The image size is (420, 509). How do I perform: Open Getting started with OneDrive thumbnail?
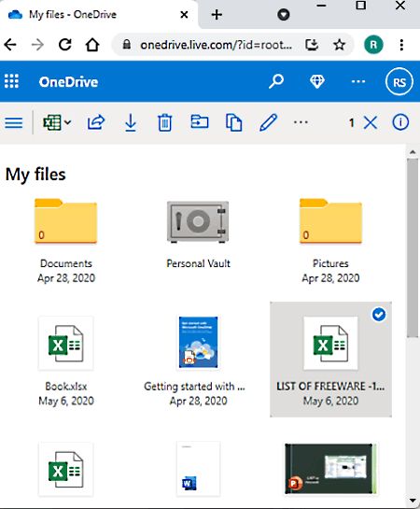198,342
